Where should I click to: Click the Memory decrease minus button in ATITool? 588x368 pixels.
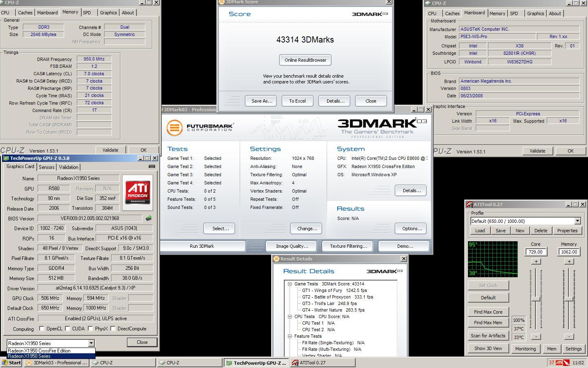click(x=569, y=337)
